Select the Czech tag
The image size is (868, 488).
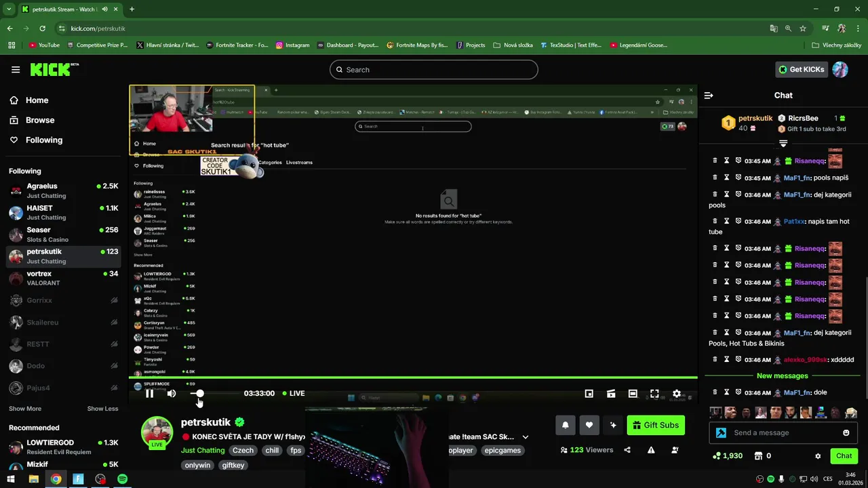tap(243, 450)
